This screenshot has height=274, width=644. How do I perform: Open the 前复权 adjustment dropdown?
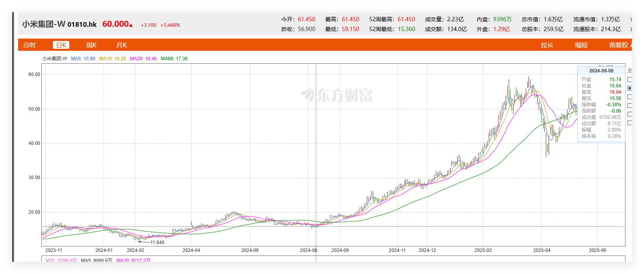(620, 45)
